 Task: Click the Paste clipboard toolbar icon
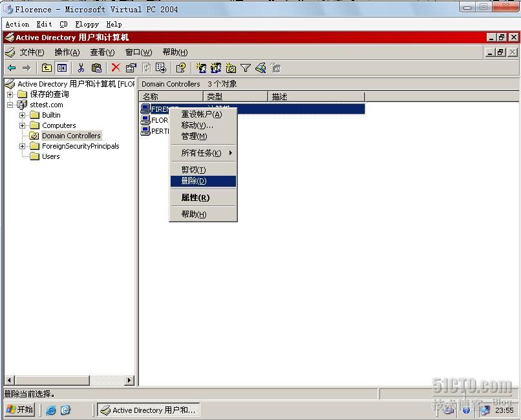96,68
